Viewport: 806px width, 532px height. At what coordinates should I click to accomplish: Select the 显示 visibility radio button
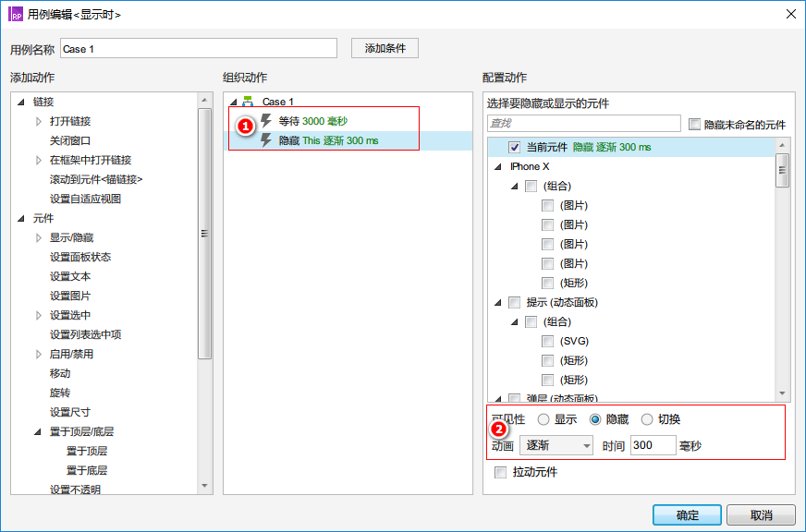tap(543, 419)
